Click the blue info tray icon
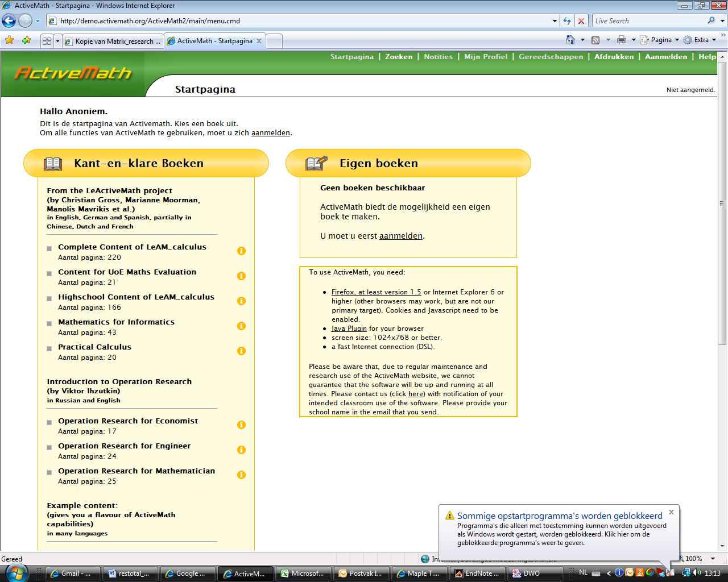The image size is (728, 582). click(619, 573)
